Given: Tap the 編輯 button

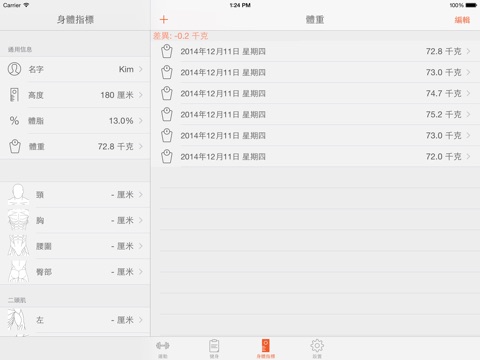Looking at the screenshot, I should pos(462,20).
